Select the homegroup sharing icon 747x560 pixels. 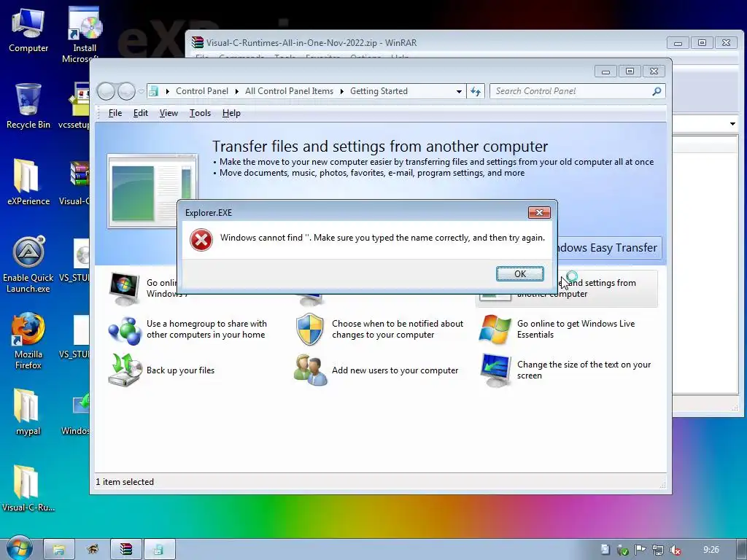click(124, 330)
